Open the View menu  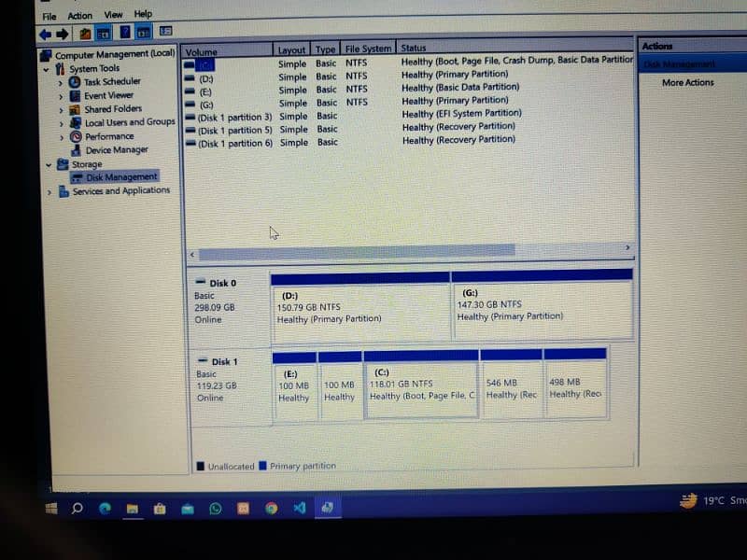tap(113, 15)
